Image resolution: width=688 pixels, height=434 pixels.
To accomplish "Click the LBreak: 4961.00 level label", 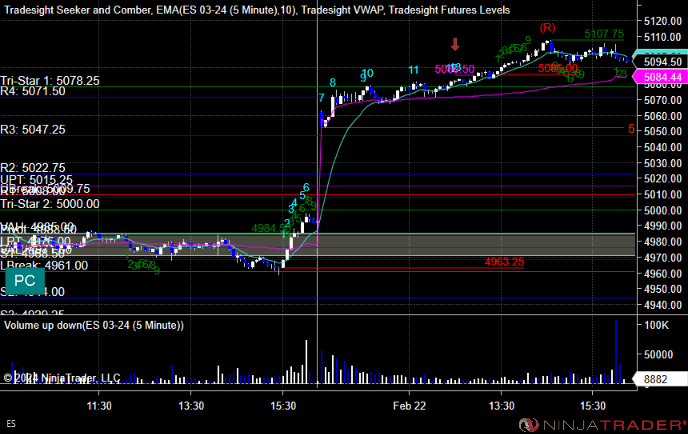I will 44,265.
